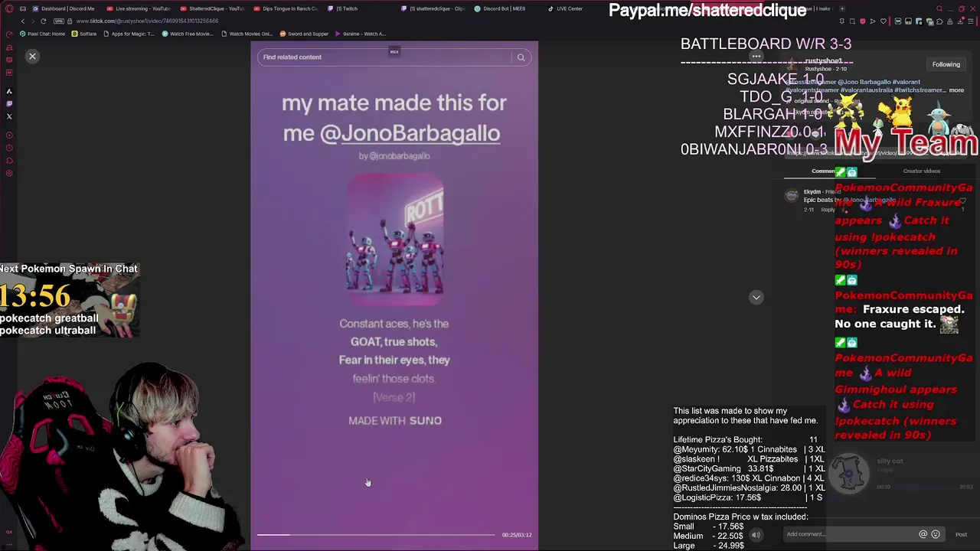
Task: Mute the video with speaker icon
Action: [x=756, y=536]
